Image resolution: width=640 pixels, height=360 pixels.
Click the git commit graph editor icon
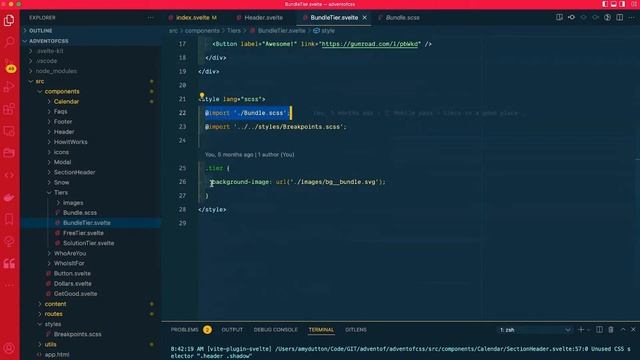(x=571, y=18)
